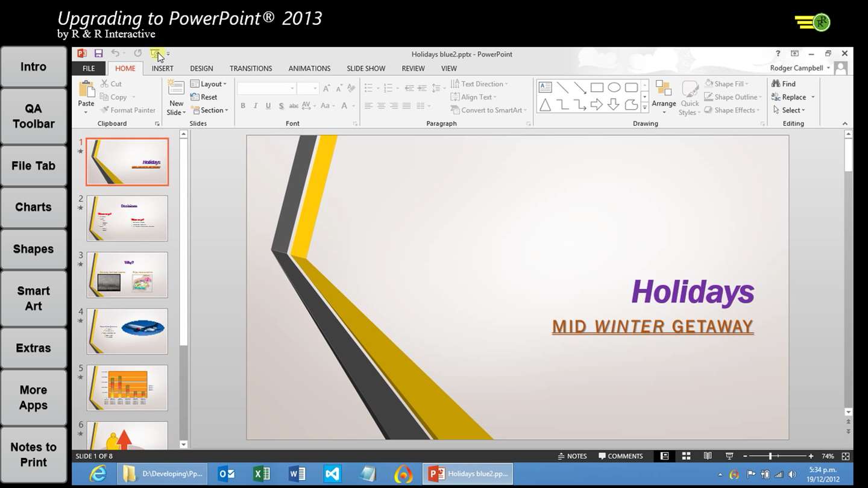
Task: Open PowerPoint Help question mark
Action: [778, 54]
